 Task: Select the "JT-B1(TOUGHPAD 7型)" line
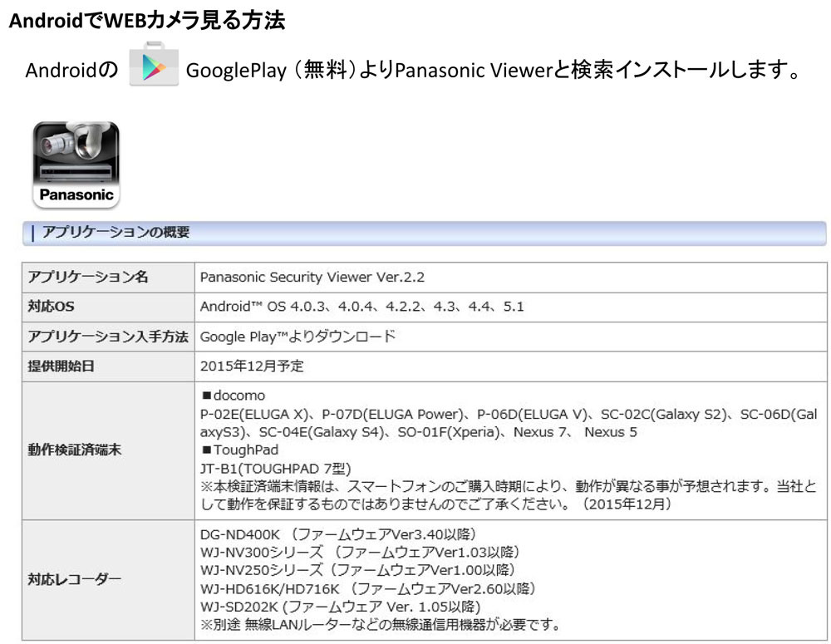tap(276, 469)
